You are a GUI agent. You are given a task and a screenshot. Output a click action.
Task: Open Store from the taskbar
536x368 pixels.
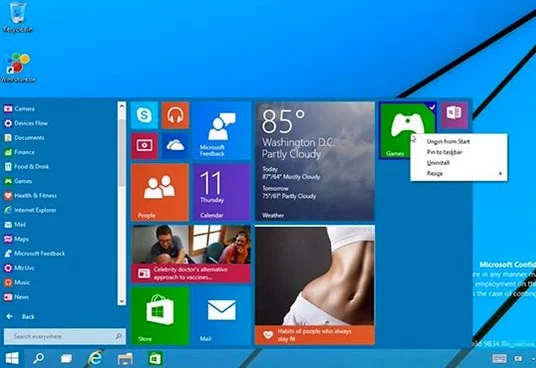click(155, 358)
